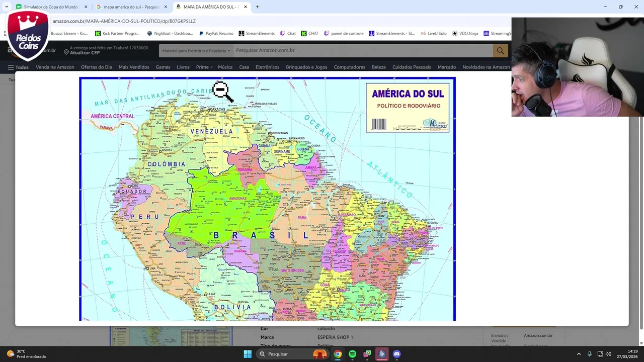Open Chrome from the taskbar
This screenshot has width=644, height=362.
[x=338, y=354]
